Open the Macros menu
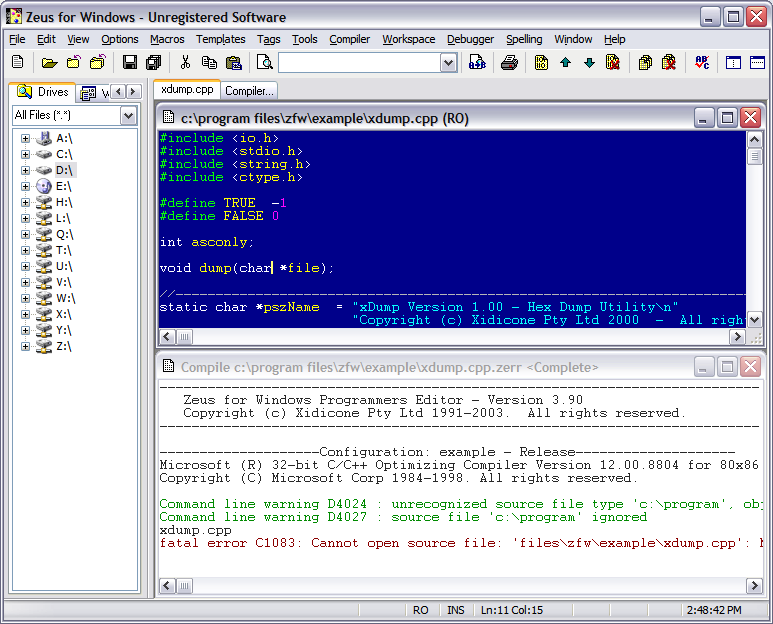Screen dimensions: 773x624 167,39
